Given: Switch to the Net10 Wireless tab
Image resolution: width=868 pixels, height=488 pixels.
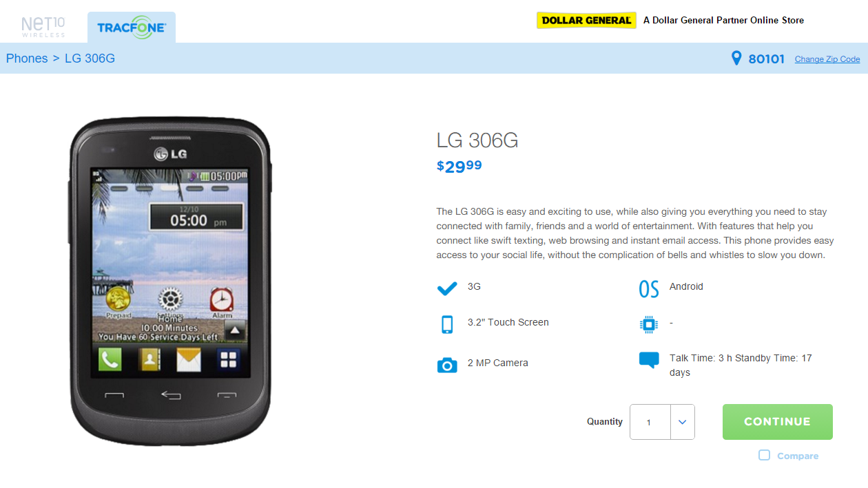Looking at the screenshot, I should (43, 27).
